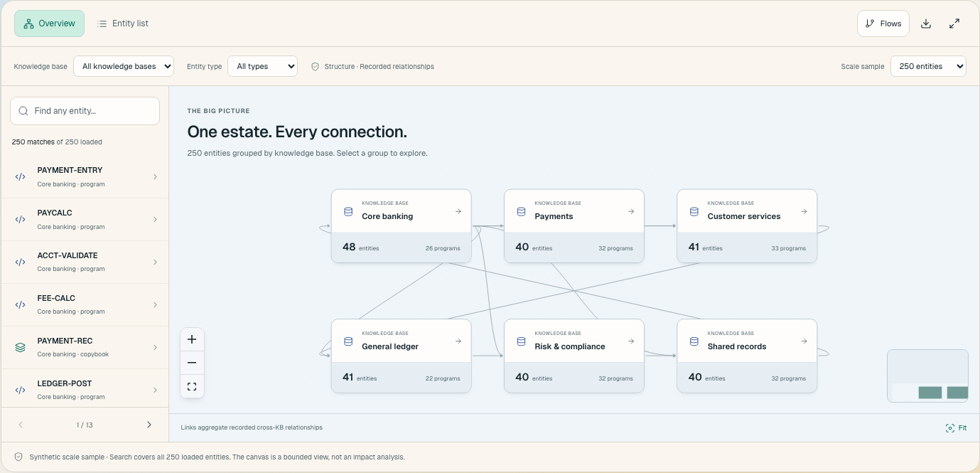
Task: Expand the ACCT-VALIDATE row chevron
Action: click(155, 262)
